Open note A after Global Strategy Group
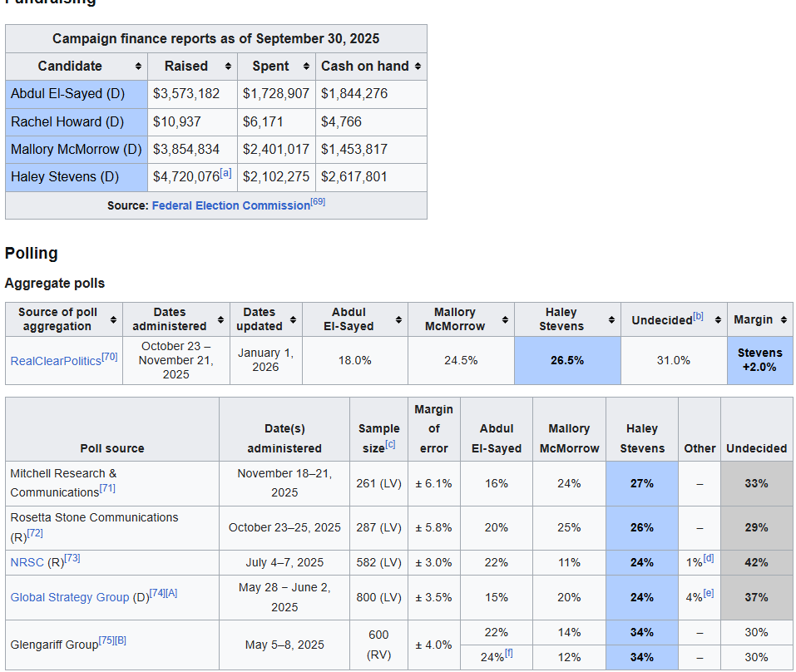The width and height of the screenshot is (796, 672). pos(171,593)
